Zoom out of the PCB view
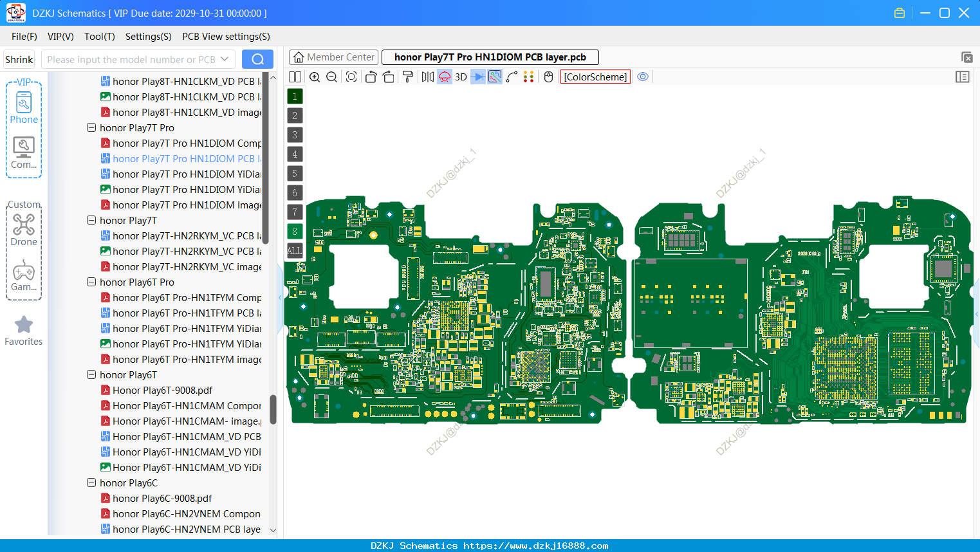This screenshot has height=552, width=980. [x=332, y=77]
